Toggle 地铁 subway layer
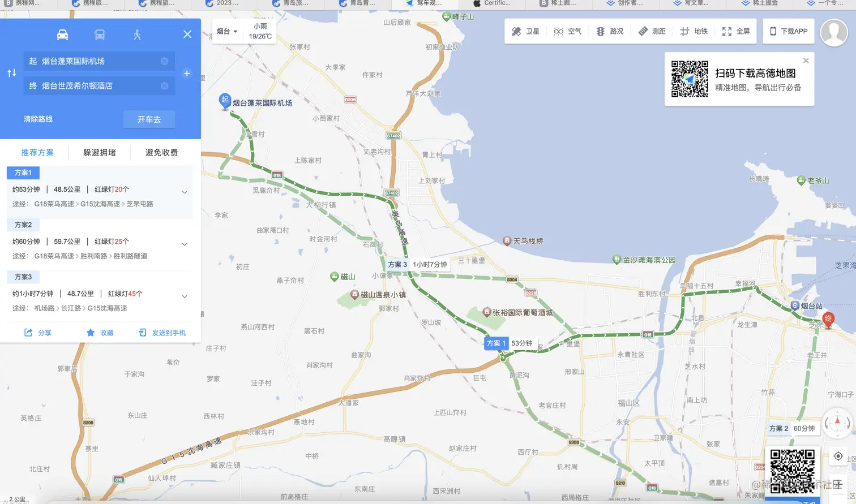Screen dimensions: 856x504 (x=694, y=32)
